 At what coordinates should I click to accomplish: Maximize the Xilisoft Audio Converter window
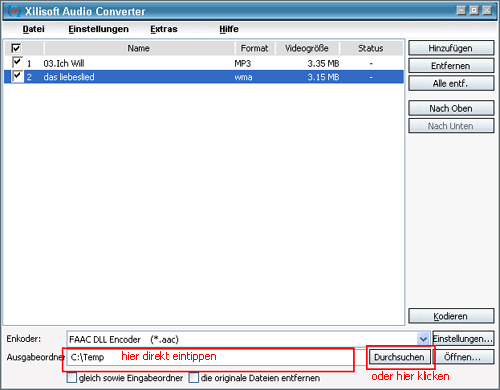474,10
